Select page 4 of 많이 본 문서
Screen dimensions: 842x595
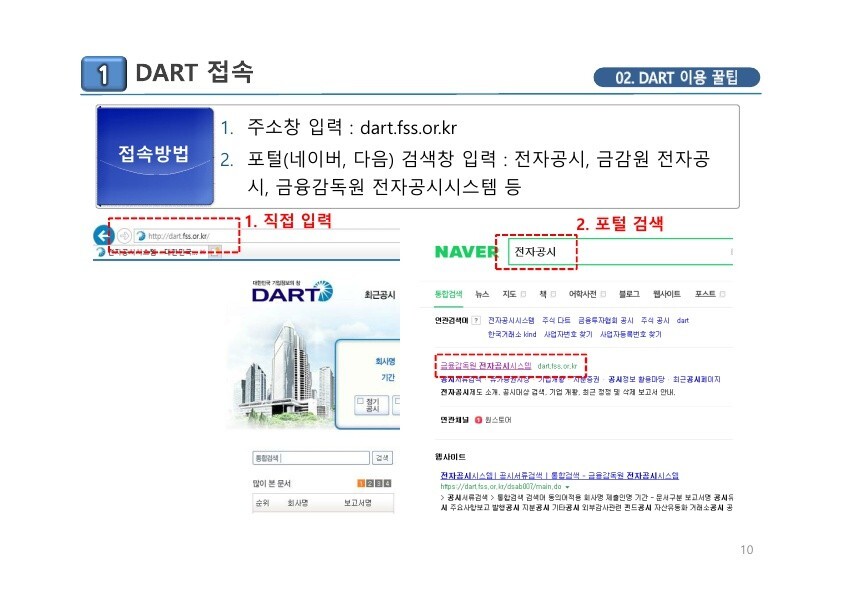click(x=387, y=483)
